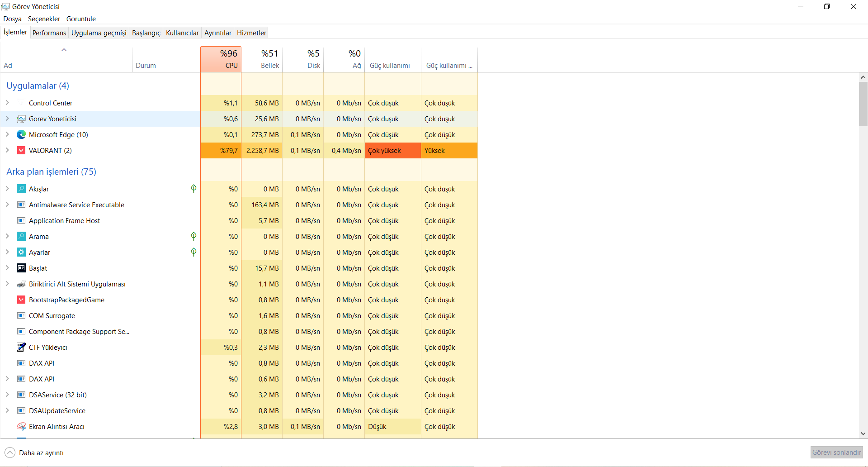
Task: Click Microsoft Edge's 273,7 MB memory cell
Action: pyautogui.click(x=262, y=135)
